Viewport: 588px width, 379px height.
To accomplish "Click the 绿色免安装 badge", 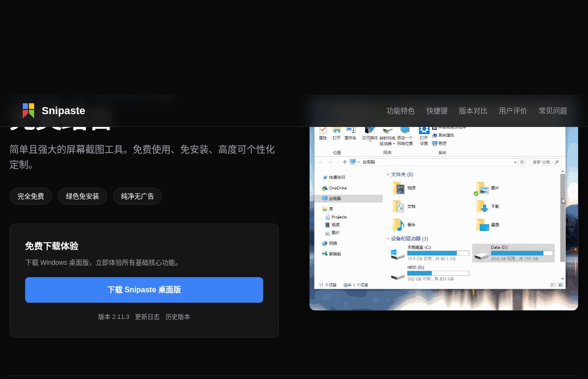I will pyautogui.click(x=83, y=196).
